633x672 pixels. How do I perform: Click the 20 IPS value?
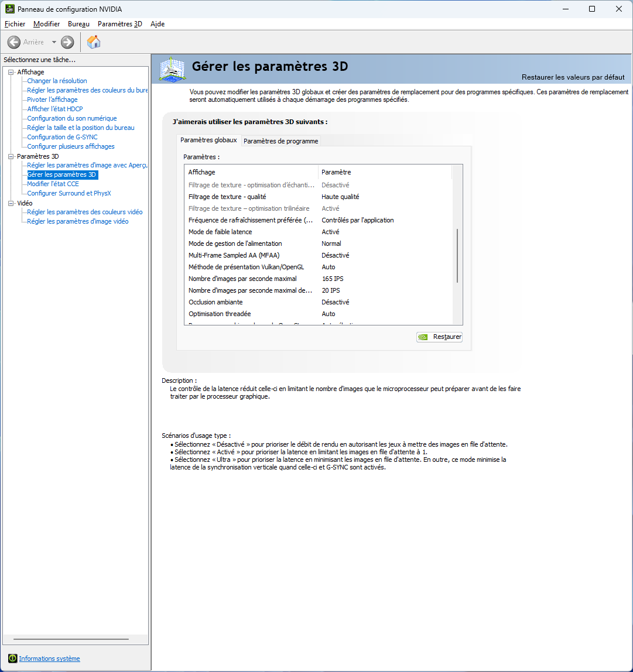331,290
